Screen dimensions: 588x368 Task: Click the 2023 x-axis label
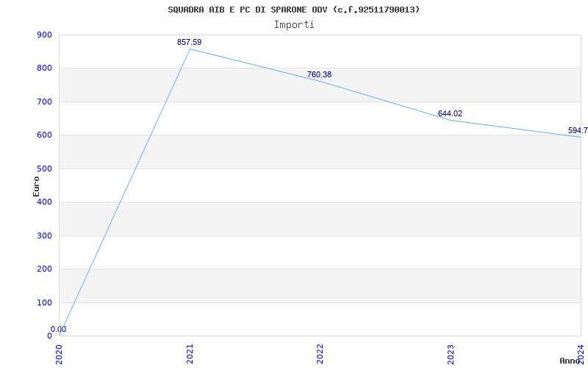[x=451, y=354]
